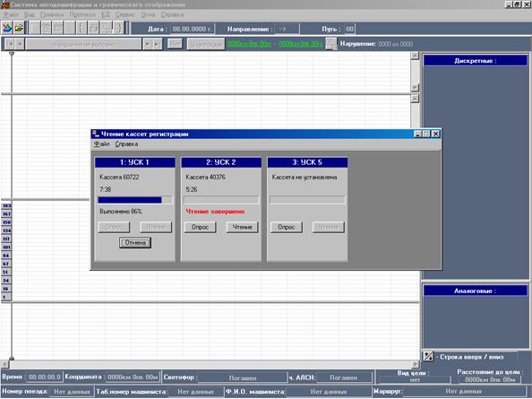
Task: Click right arrow of bottom horizontal scrollbar
Action: coord(416,364)
